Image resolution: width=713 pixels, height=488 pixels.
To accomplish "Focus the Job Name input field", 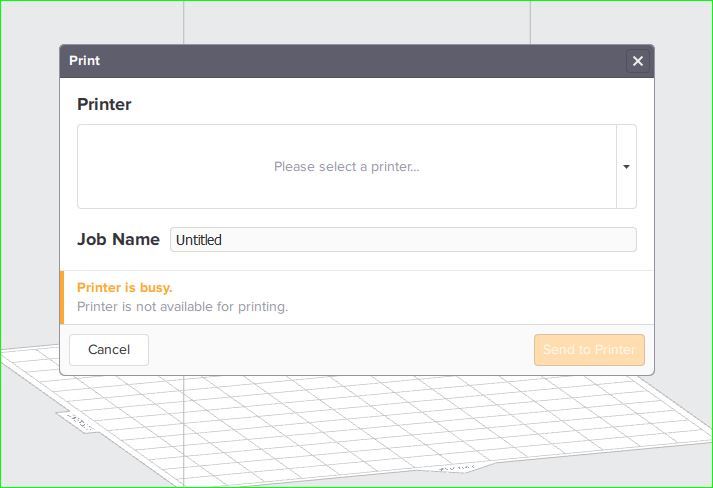I will (403, 240).
